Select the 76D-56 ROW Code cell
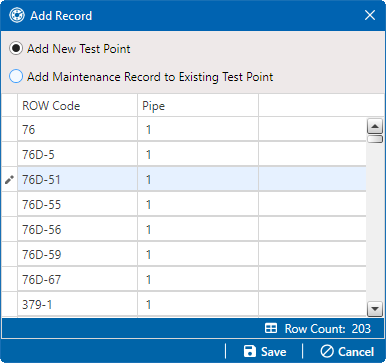 click(77, 229)
